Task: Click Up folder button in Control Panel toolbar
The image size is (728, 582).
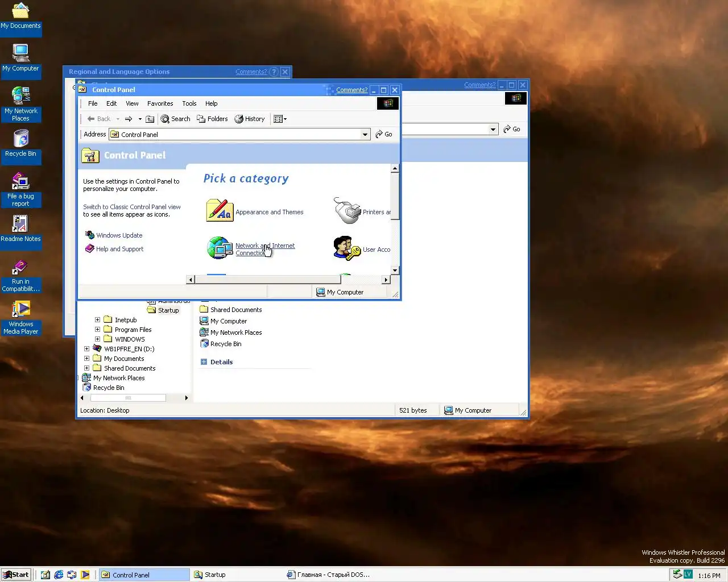Action: [150, 119]
